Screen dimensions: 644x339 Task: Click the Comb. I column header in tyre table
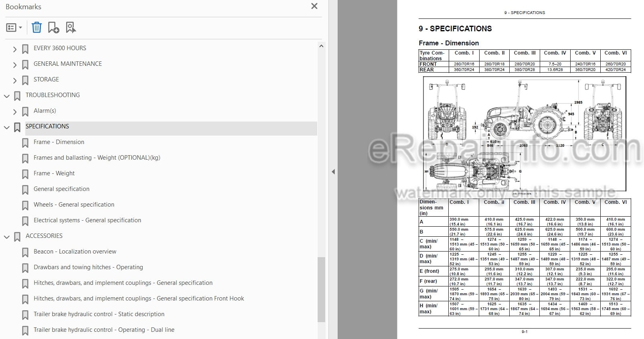464,53
